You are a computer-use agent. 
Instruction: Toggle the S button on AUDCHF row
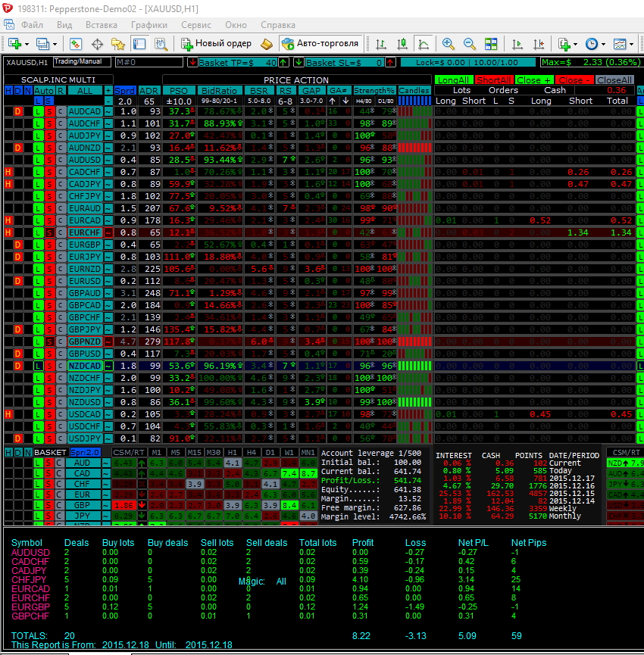pyautogui.click(x=49, y=123)
